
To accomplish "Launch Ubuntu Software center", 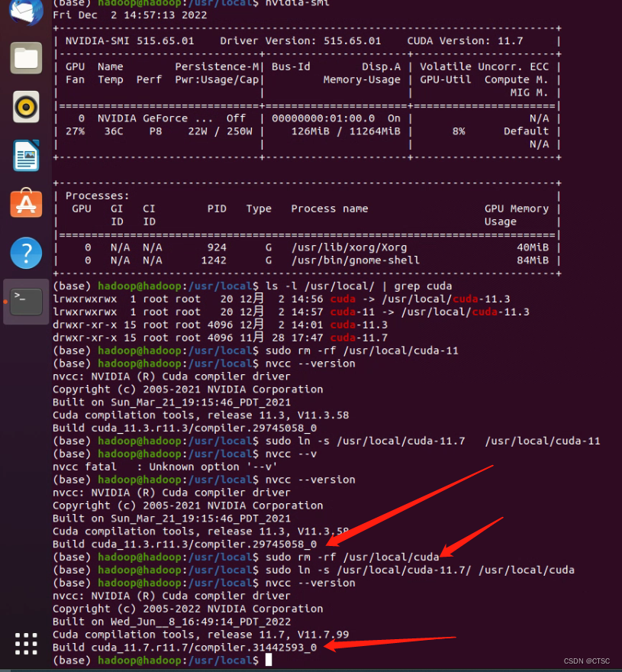I will click(x=25, y=204).
